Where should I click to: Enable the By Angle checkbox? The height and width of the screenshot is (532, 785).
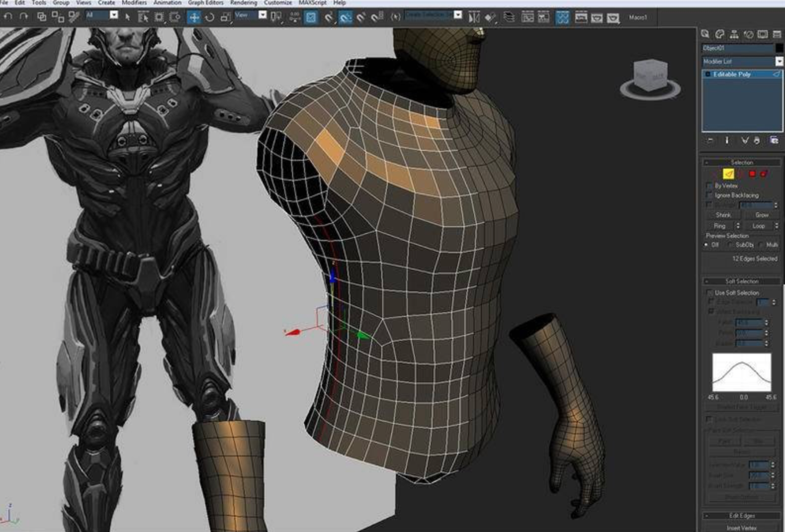click(709, 205)
